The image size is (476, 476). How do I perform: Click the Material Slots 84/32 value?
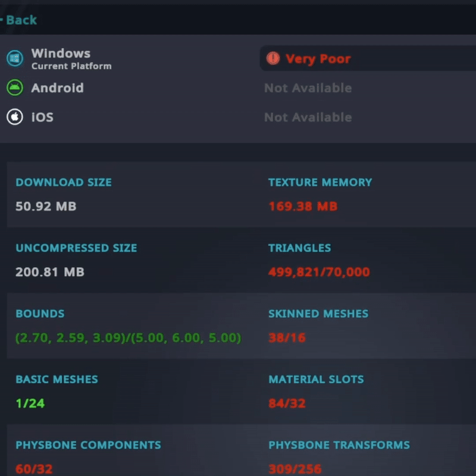(x=287, y=403)
